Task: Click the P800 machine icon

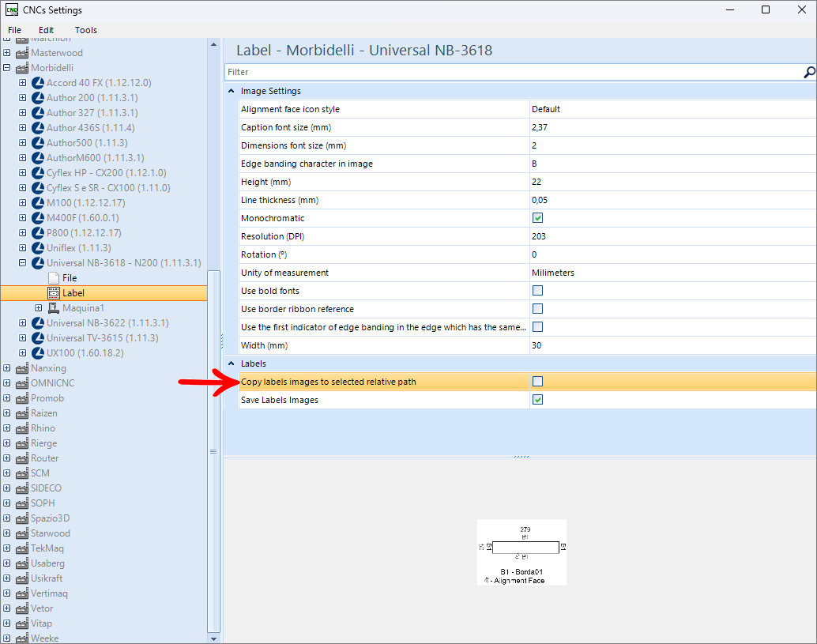Action: [x=37, y=233]
